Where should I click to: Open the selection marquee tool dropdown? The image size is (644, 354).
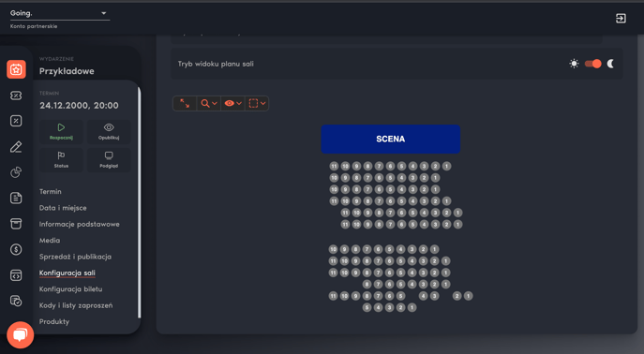tap(257, 103)
